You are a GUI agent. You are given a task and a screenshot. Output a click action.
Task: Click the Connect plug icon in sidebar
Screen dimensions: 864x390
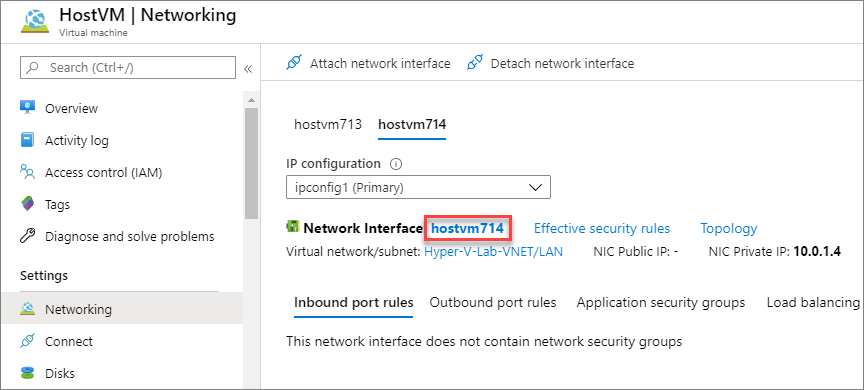click(x=28, y=341)
